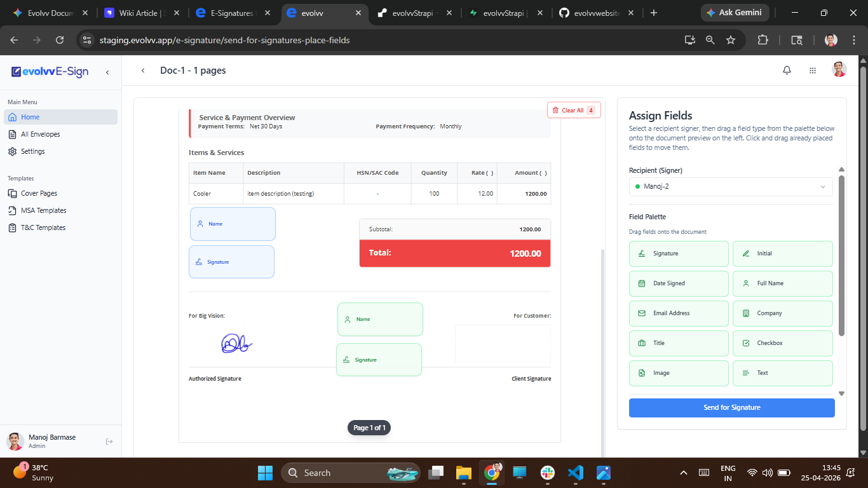Pick the Date Signed palette field
The width and height of the screenshot is (868, 488).
click(x=679, y=283)
